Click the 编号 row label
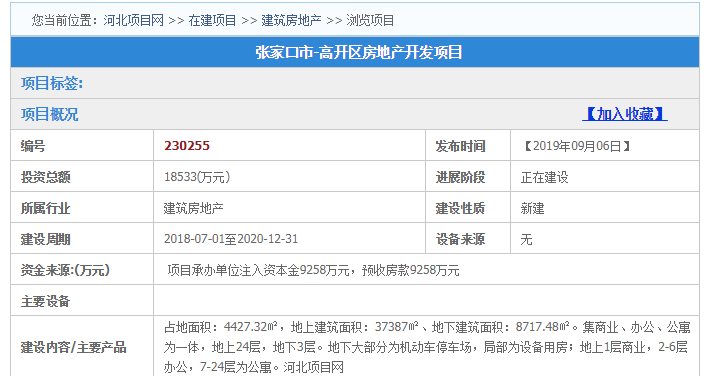 click(x=33, y=146)
